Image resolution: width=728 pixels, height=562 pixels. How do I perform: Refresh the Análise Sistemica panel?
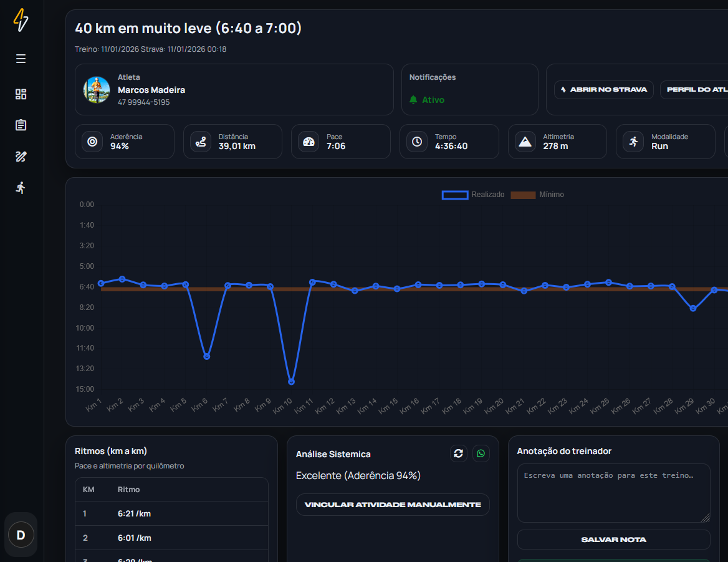coord(459,453)
